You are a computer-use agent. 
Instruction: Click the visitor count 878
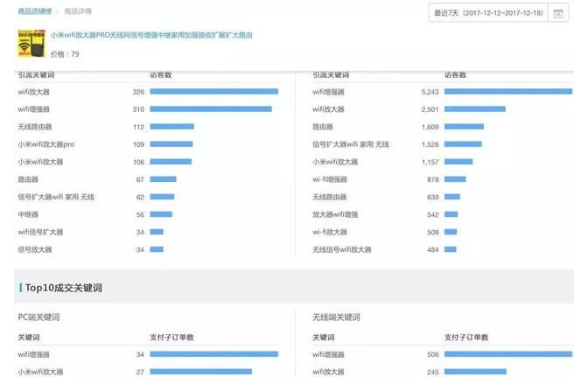[433, 179]
